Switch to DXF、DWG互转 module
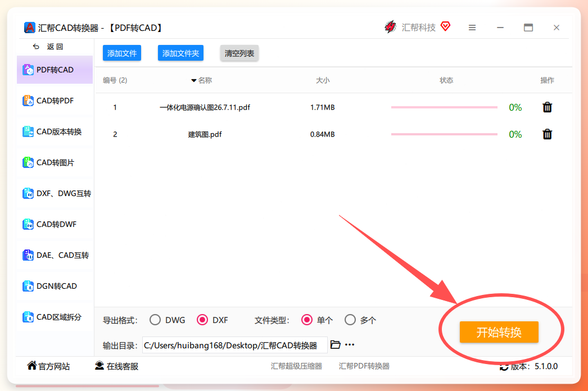 pyautogui.click(x=55, y=193)
